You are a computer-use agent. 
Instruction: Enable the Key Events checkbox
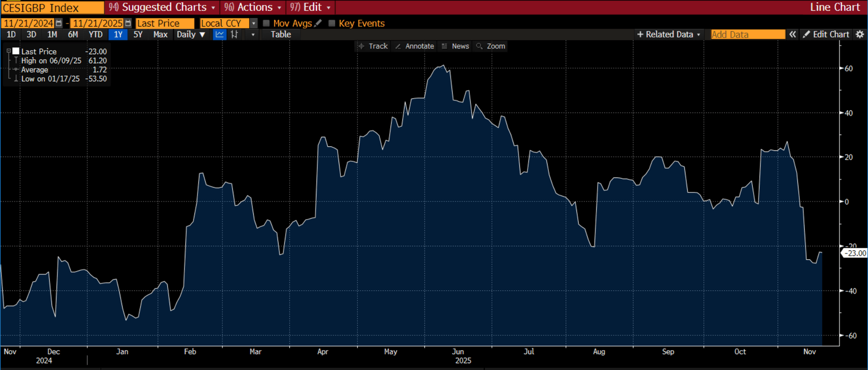pos(332,23)
